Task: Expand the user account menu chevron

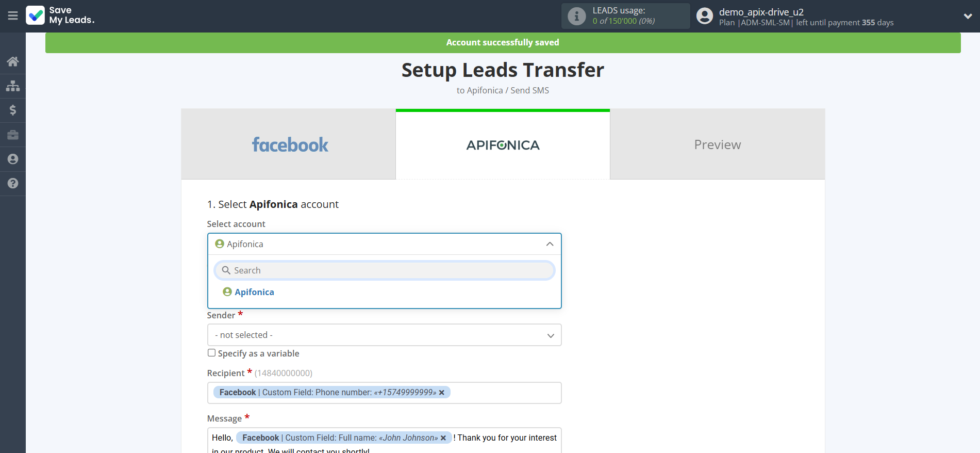Action: coord(968,16)
